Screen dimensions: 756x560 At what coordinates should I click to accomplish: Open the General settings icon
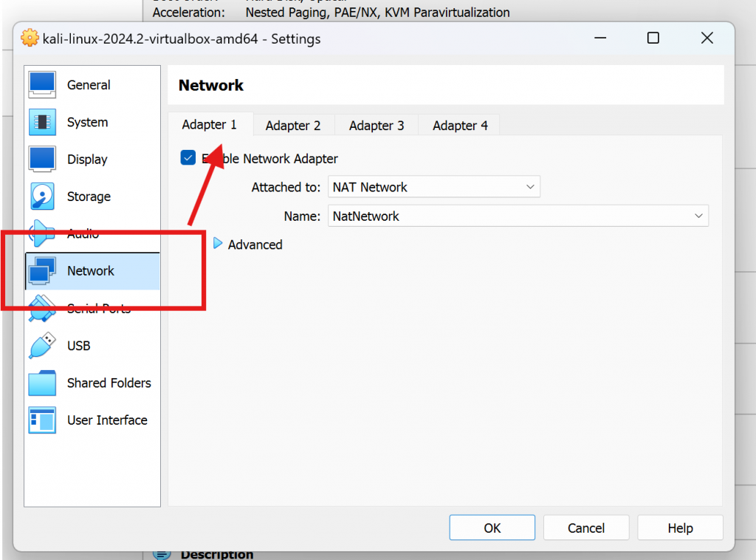click(x=42, y=85)
